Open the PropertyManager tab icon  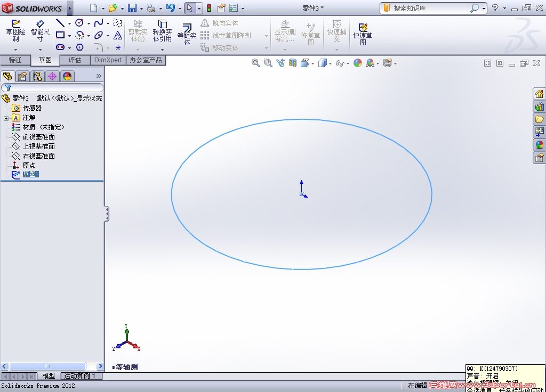[22, 76]
